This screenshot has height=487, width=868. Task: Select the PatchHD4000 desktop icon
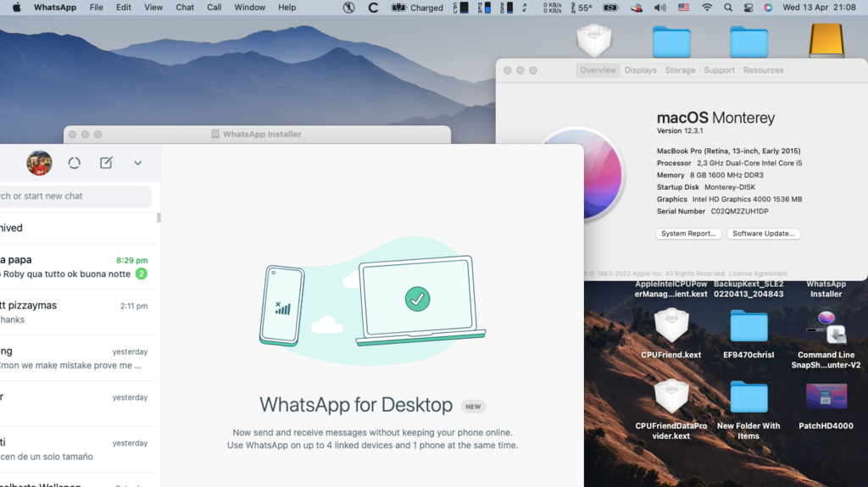pos(826,396)
